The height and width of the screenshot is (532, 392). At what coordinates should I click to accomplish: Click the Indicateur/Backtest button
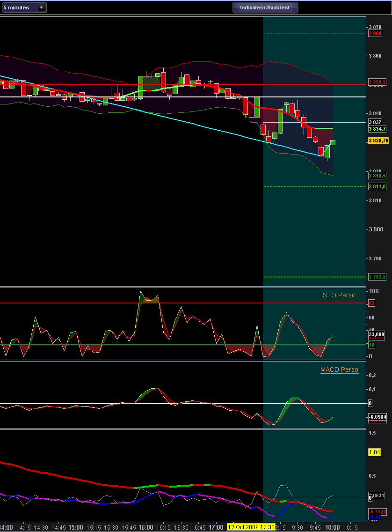[265, 7]
